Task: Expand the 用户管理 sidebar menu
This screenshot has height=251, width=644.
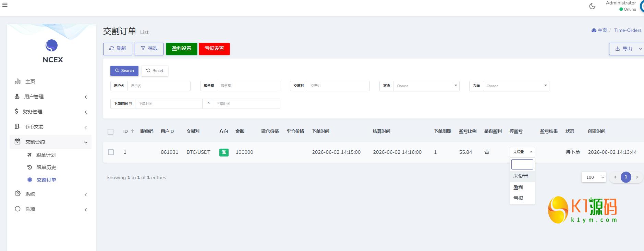Action: pos(51,97)
